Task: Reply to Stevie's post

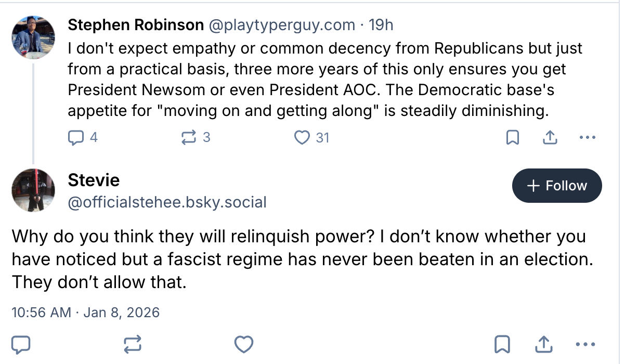Action: pos(21,344)
